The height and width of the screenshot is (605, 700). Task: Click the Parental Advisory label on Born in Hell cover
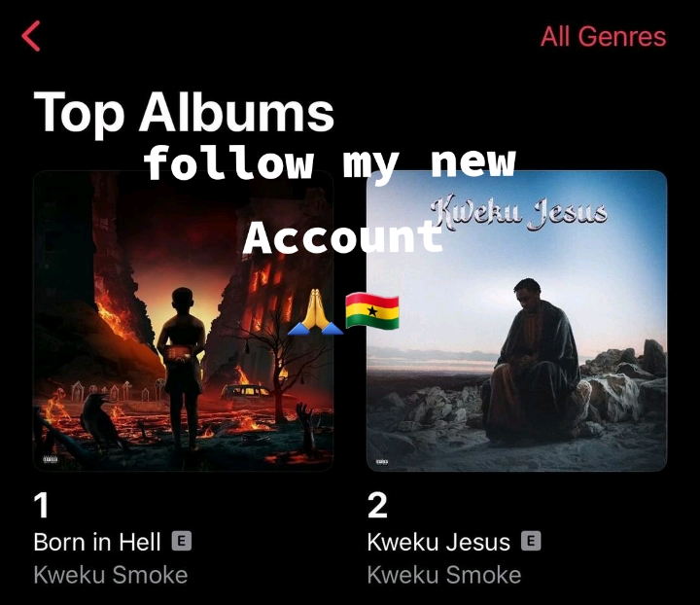coord(51,459)
